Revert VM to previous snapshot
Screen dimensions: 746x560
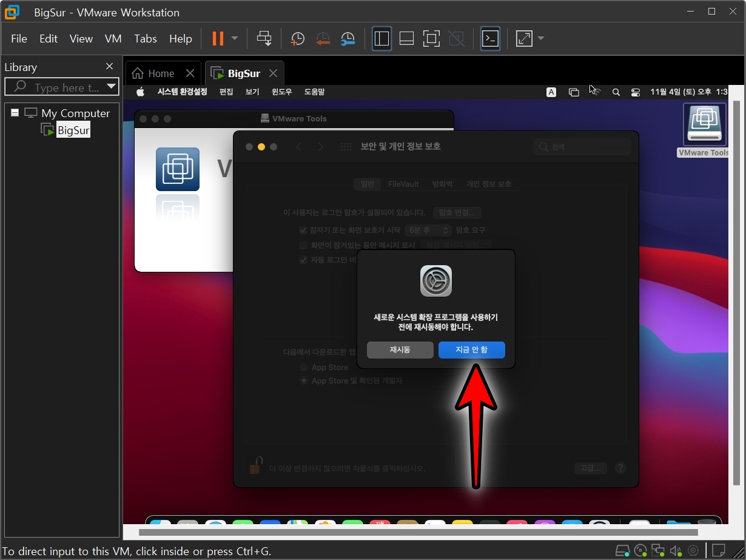pyautogui.click(x=323, y=39)
